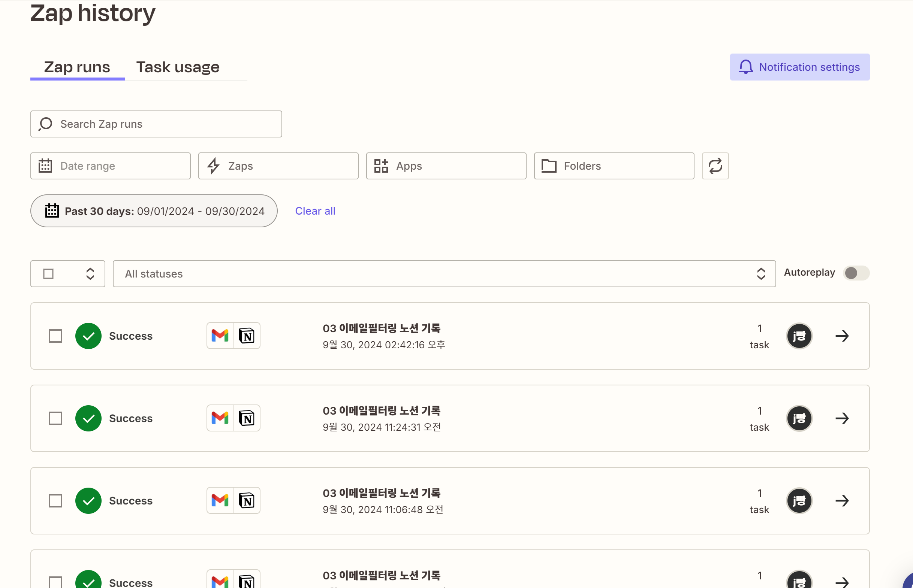Tick the select-all checkbox
This screenshot has width=913, height=588.
click(48, 274)
